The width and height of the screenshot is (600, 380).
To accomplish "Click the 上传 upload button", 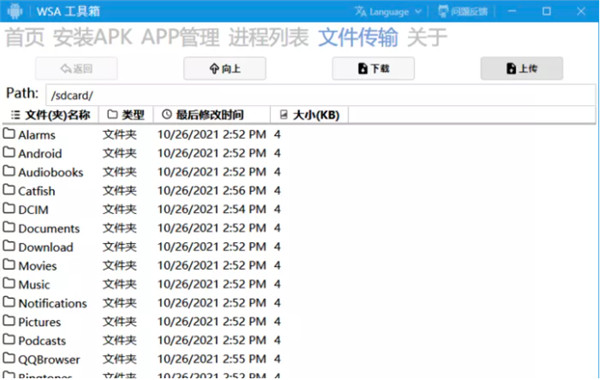I will tap(522, 68).
